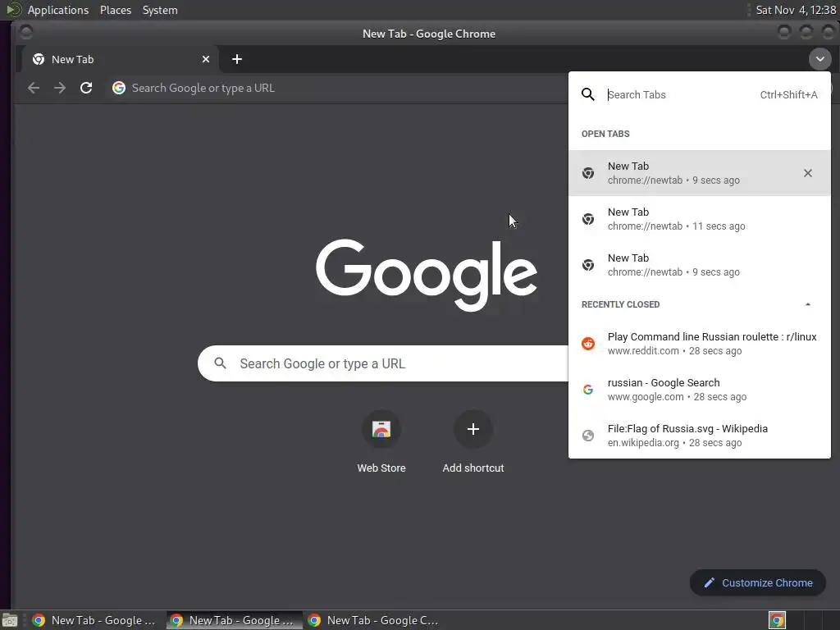The image size is (840, 630).
Task: Switch to third New Tab - Google C... taskbar button
Action: coord(373,620)
